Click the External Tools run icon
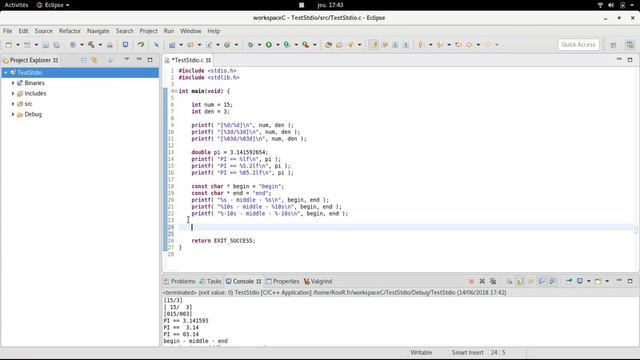Image resolution: width=640 pixels, height=360 pixels. [x=305, y=44]
